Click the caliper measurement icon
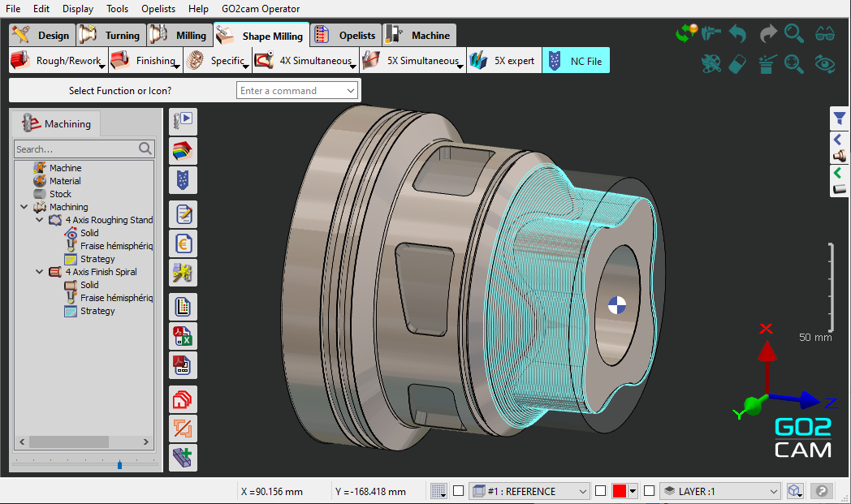This screenshot has height=504, width=851. 712,34
